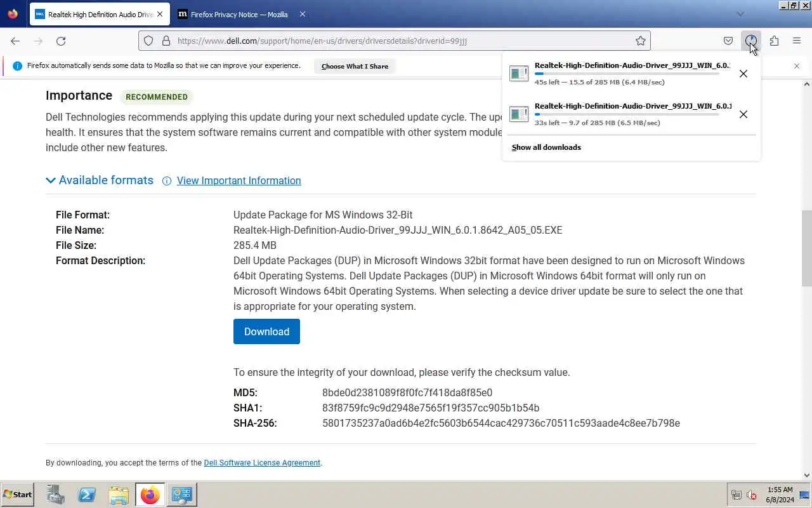This screenshot has width=812, height=508.
Task: Open Save to Pocket icon
Action: click(x=728, y=41)
